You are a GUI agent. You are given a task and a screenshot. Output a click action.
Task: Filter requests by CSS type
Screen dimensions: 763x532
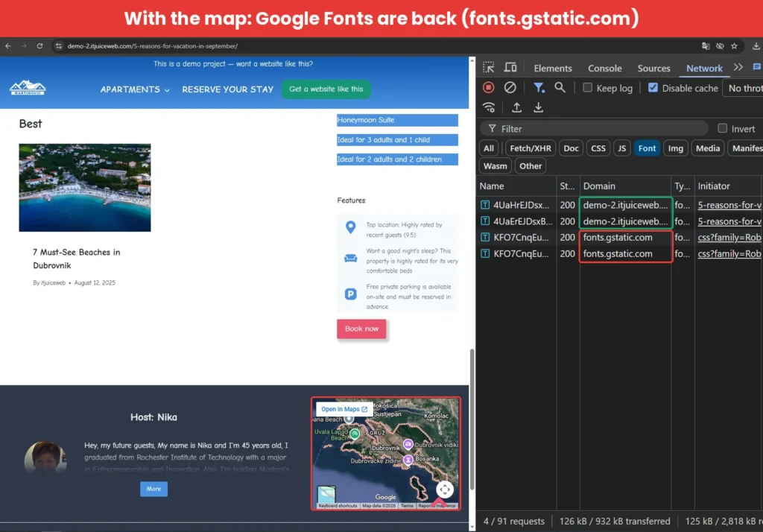coord(598,148)
